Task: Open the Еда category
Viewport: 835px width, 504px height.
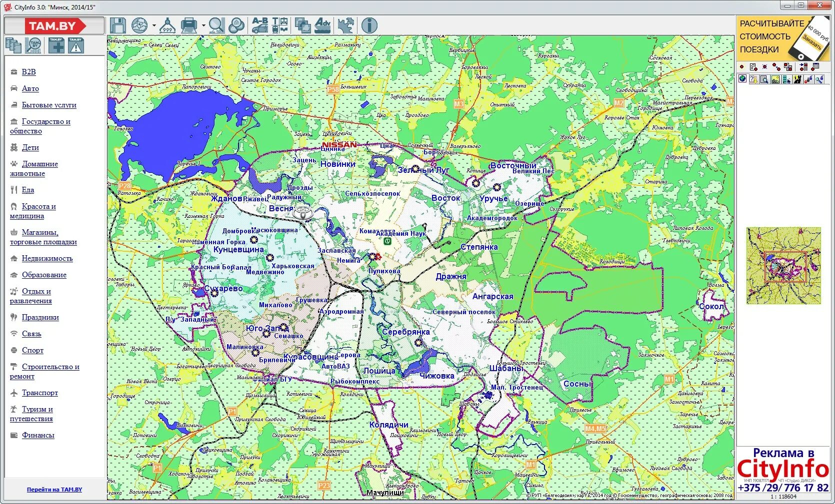Action: coord(28,190)
